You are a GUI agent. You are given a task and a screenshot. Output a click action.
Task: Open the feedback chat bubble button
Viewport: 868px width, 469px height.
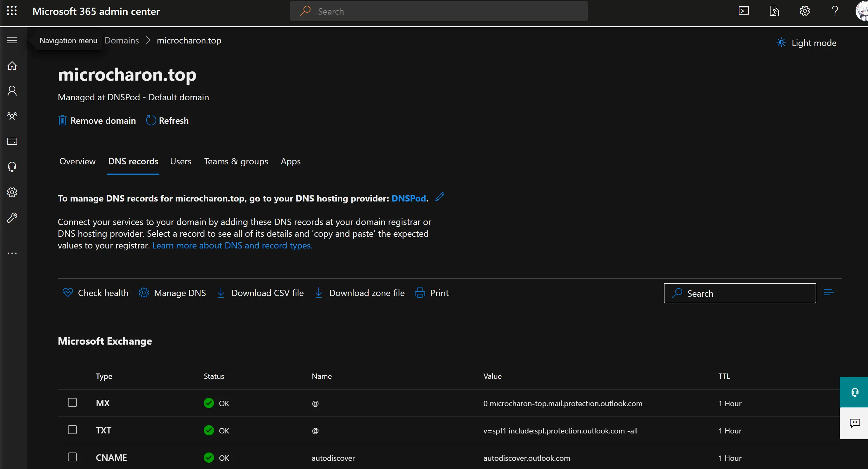pos(854,423)
